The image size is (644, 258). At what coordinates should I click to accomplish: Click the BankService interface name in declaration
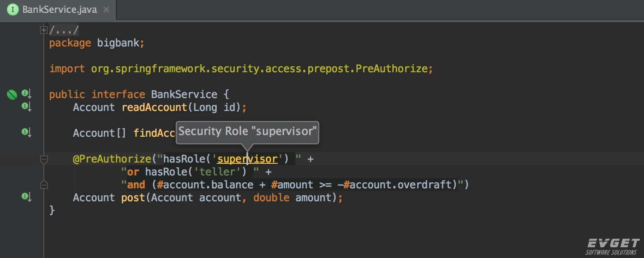click(x=184, y=95)
